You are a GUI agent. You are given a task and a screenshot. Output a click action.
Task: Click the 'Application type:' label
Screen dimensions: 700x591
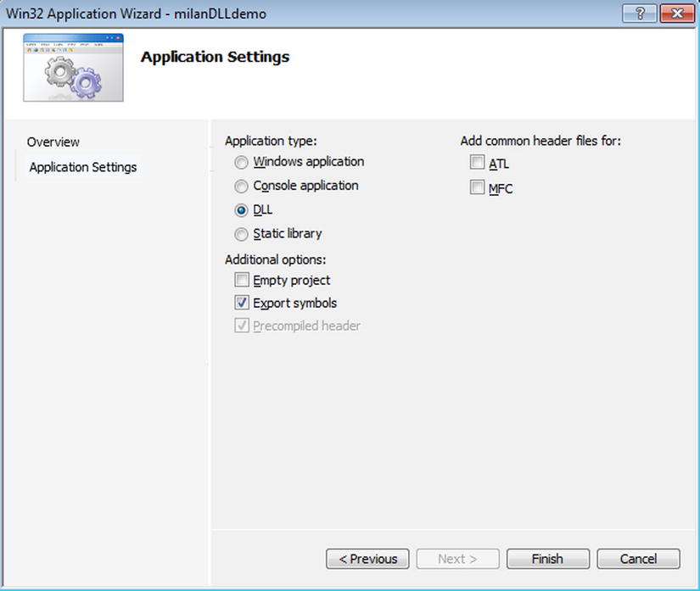(x=271, y=141)
